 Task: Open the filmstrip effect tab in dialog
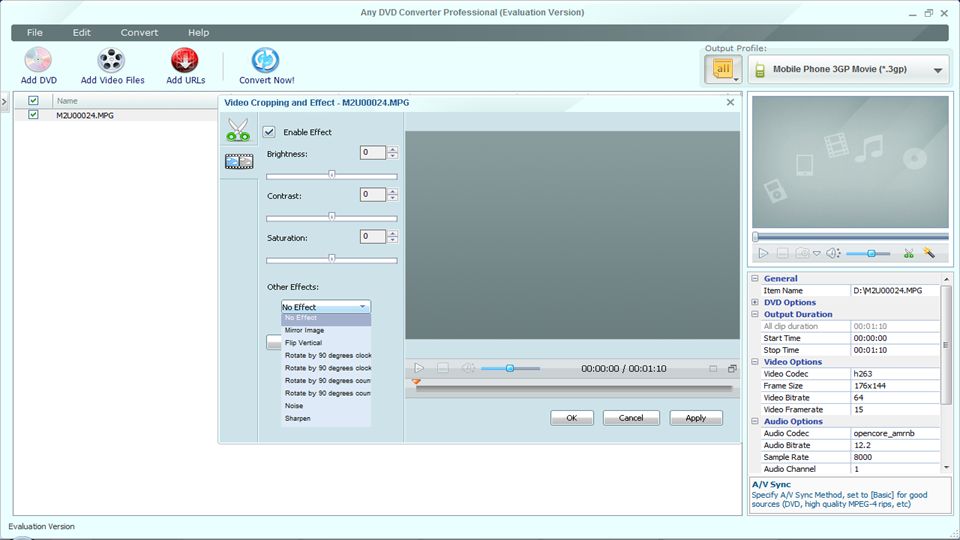pyautogui.click(x=239, y=162)
